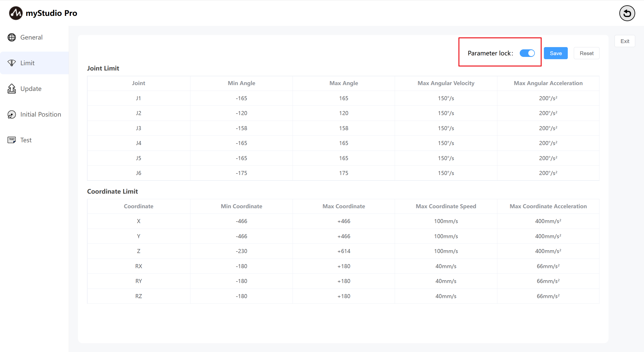644x352 pixels.
Task: Click the myStudio Pro logo icon
Action: [16, 13]
